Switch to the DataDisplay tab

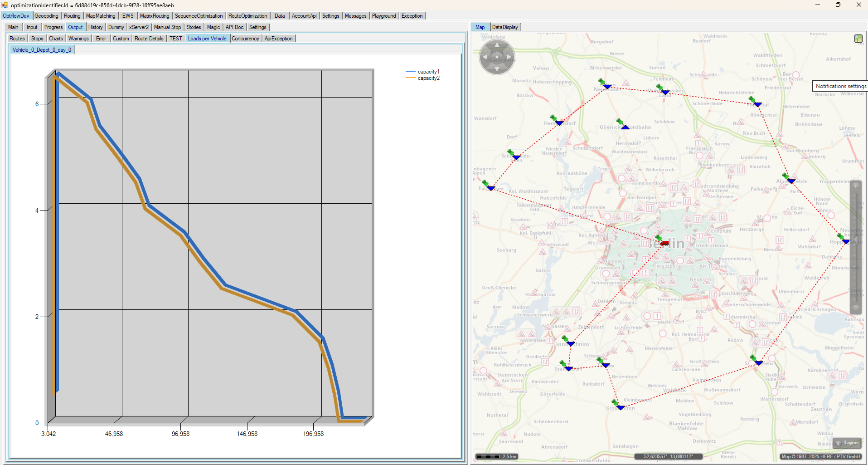coord(504,27)
